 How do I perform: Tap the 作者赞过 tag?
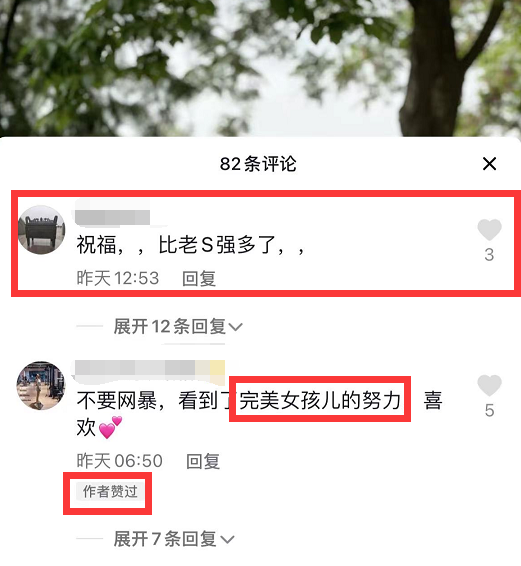pos(110,492)
